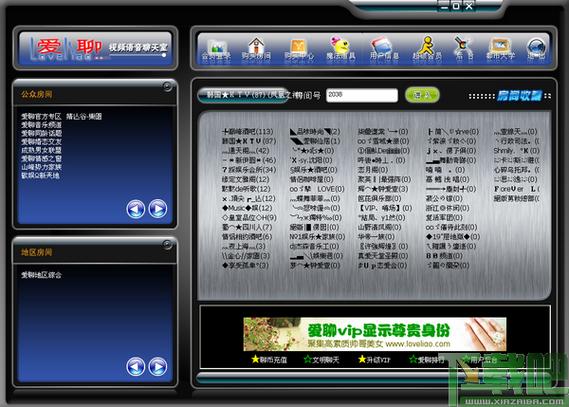Select 山峰势力家族 in public rooms
569x407 pixels.
click(x=41, y=167)
